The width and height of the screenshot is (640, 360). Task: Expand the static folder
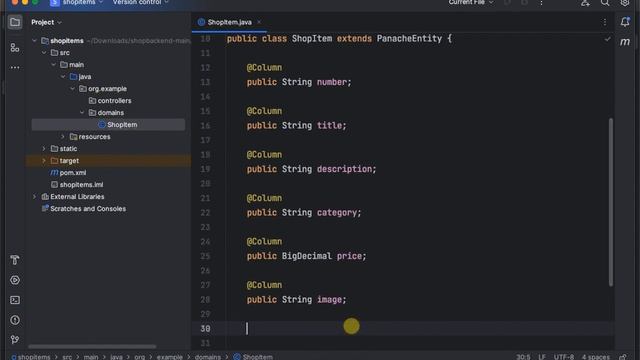click(x=44, y=149)
